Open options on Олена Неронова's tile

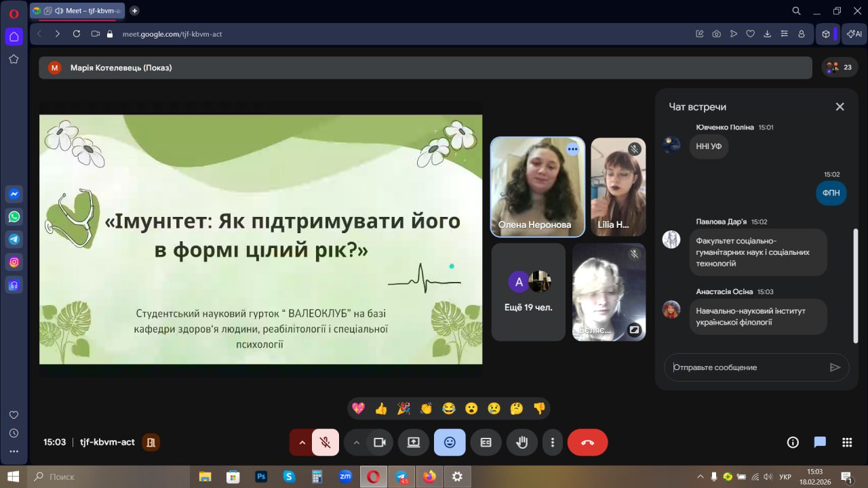(573, 149)
